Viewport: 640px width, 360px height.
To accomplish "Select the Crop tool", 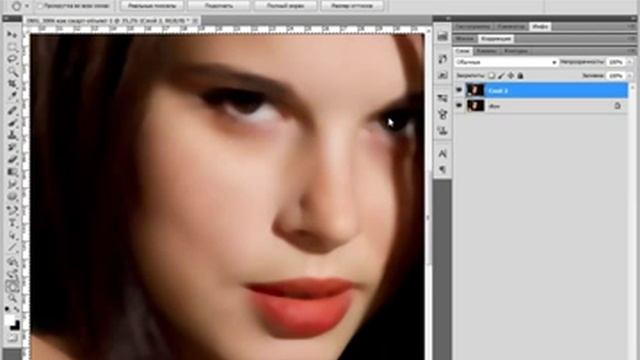I will [12, 84].
